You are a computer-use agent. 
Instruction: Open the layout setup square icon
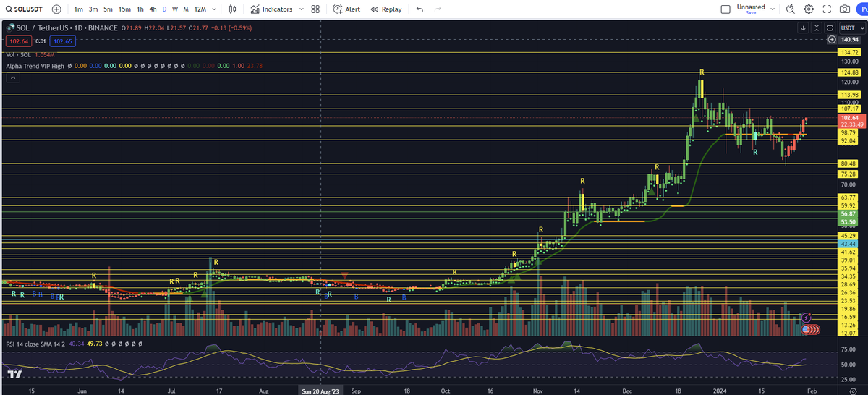(x=726, y=9)
